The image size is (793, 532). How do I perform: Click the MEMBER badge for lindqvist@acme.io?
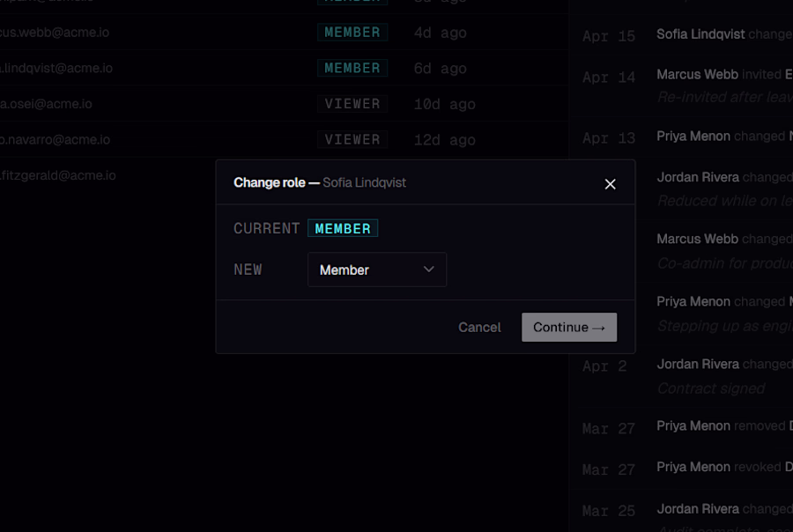[352, 68]
